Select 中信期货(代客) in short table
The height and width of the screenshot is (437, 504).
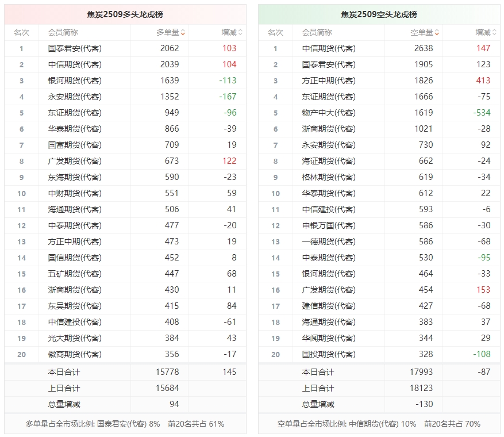[x=329, y=48]
